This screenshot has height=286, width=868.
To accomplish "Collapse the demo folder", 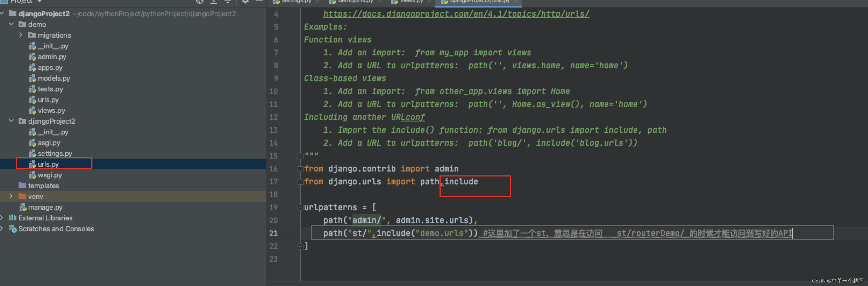I will tap(12, 24).
